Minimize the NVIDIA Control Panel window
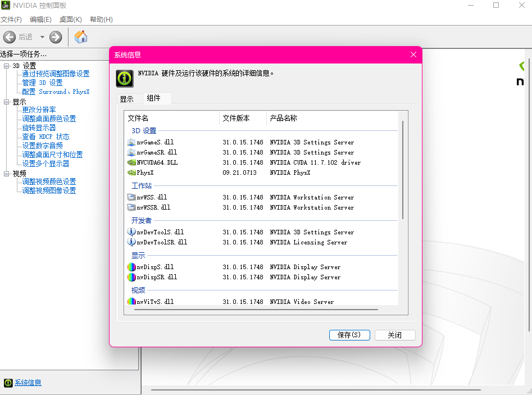This screenshot has width=532, height=395. 471,5
